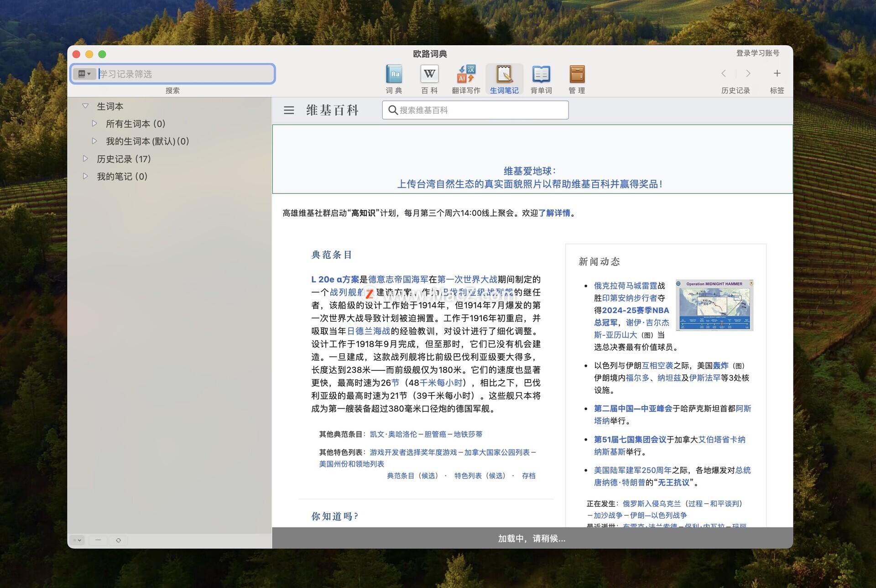Open the list options dropdown at sidebar bottom
The image size is (876, 588).
point(78,540)
